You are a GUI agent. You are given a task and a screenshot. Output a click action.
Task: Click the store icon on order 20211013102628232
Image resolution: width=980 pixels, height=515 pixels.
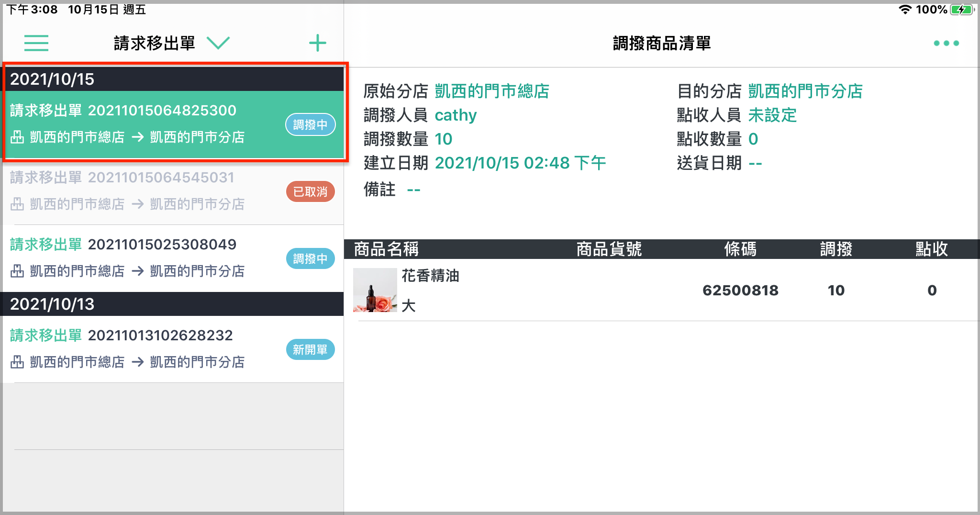pos(17,362)
